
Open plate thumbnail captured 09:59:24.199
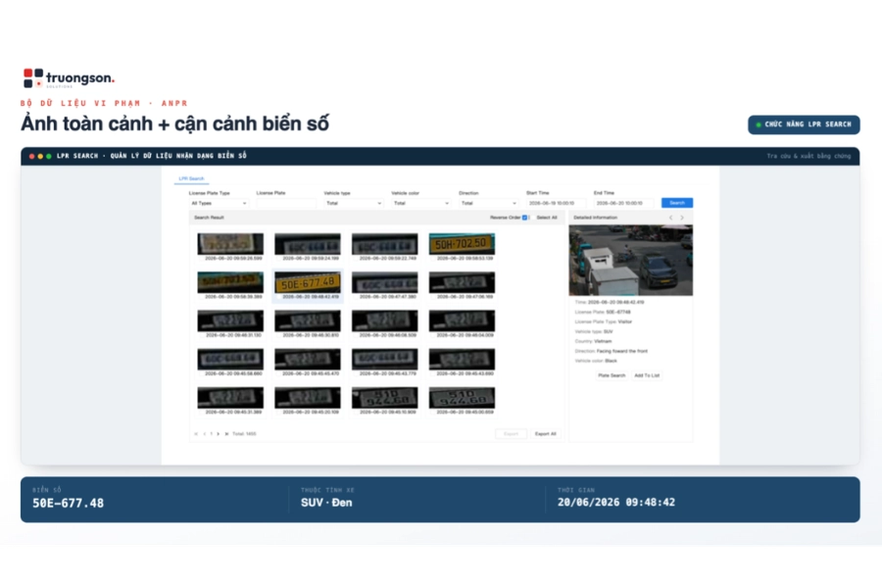tap(307, 244)
